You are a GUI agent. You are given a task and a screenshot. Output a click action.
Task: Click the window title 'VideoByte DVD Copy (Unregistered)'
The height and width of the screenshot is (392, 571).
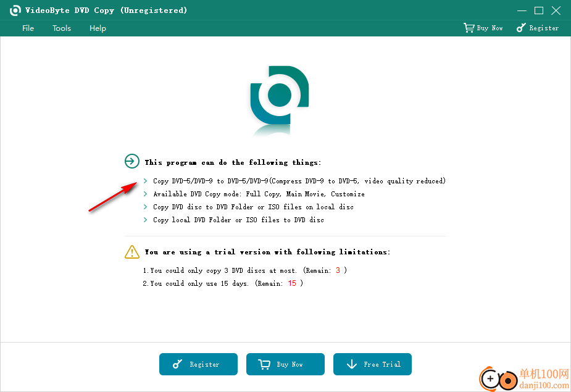tap(106, 10)
